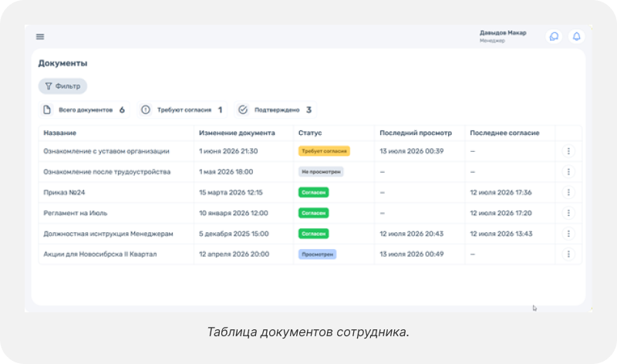Open document Ознакомление с уставом организации
This screenshot has width=617, height=364.
pos(106,151)
